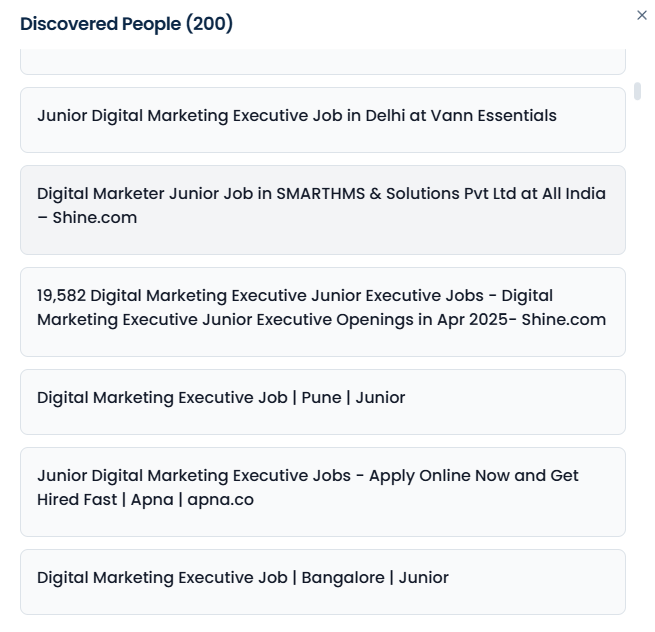
Task: Click 'SMARTHMS & Solutions Pvt Ltd' text
Action: pos(396,194)
